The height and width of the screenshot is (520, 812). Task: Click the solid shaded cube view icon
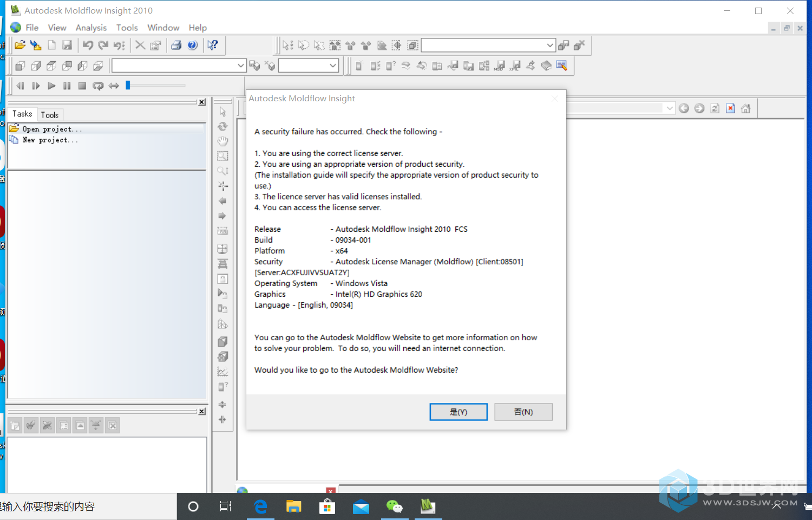click(222, 342)
